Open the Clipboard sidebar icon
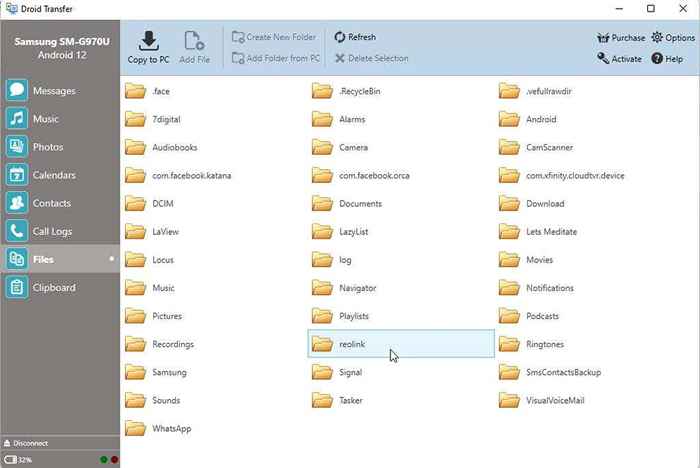The image size is (700, 468). [17, 288]
